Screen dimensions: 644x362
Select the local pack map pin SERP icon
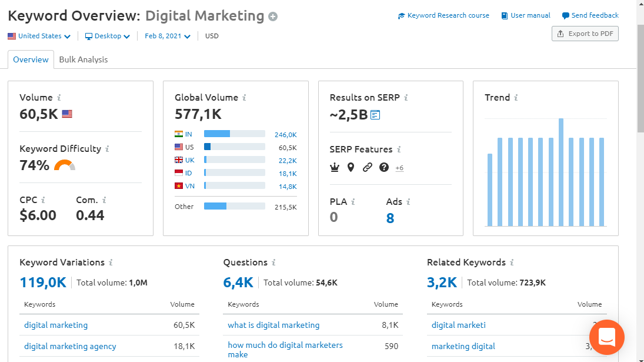click(351, 167)
